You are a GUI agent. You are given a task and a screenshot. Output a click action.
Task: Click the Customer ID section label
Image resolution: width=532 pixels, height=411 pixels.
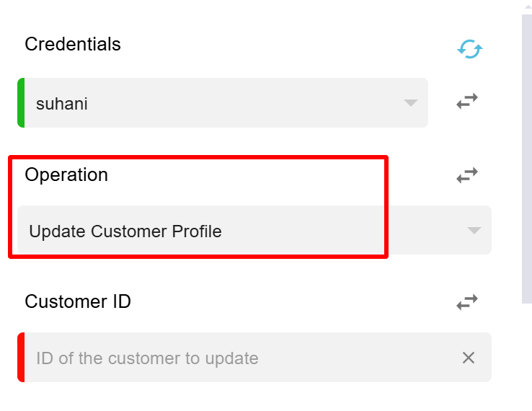78,301
